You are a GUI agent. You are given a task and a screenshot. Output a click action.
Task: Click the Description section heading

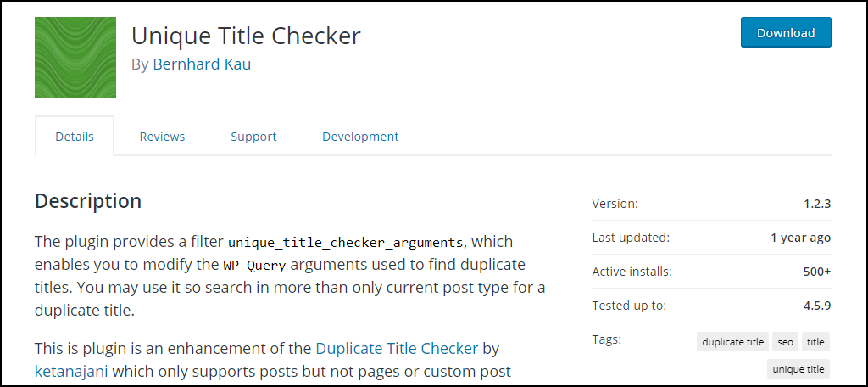pyautogui.click(x=88, y=201)
